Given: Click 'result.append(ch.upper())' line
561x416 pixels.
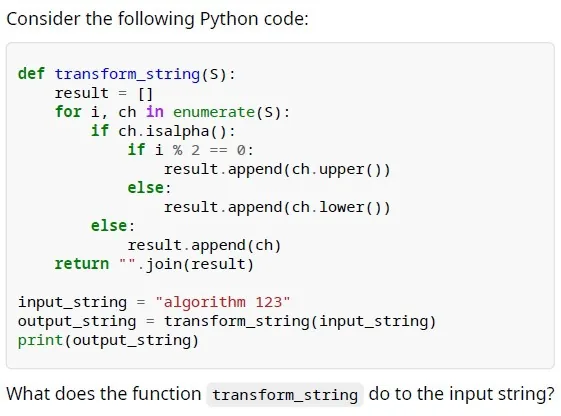Looking at the screenshot, I should [x=277, y=169].
